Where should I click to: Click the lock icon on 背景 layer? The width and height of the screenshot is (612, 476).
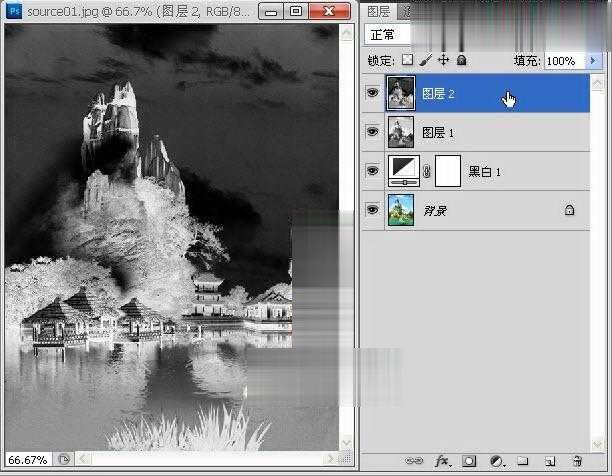click(x=569, y=210)
